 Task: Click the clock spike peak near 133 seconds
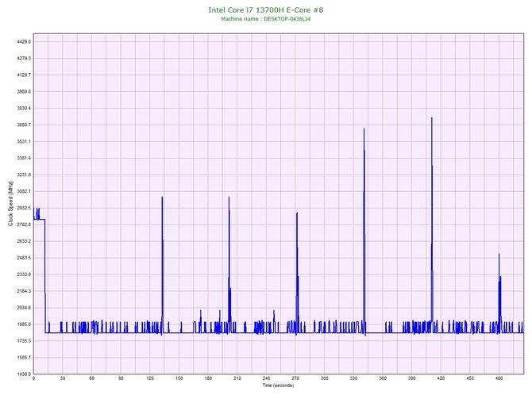(162, 198)
